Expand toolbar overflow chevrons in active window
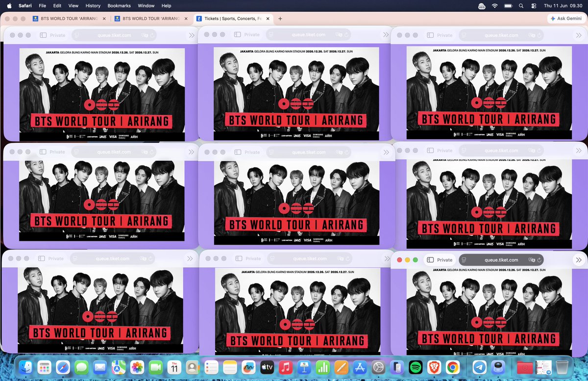 [x=578, y=260]
